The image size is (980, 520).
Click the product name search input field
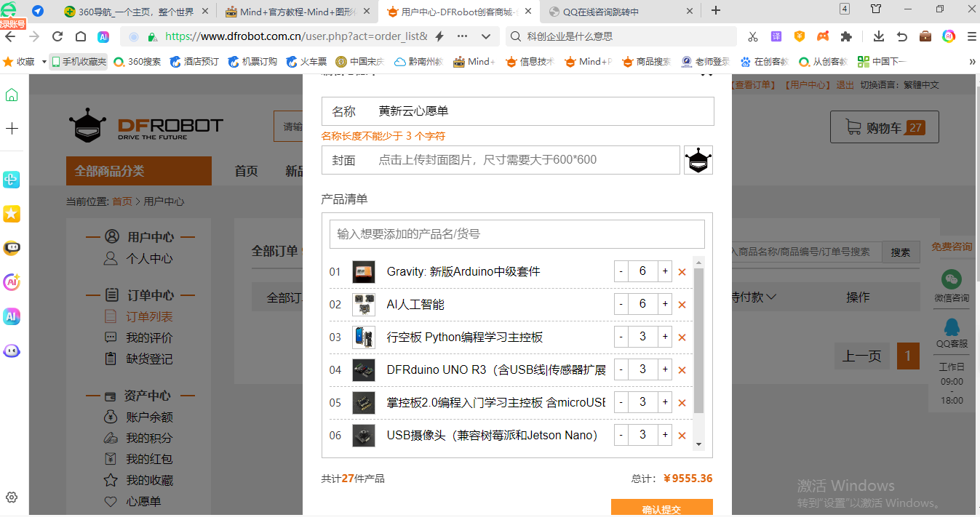[517, 234]
